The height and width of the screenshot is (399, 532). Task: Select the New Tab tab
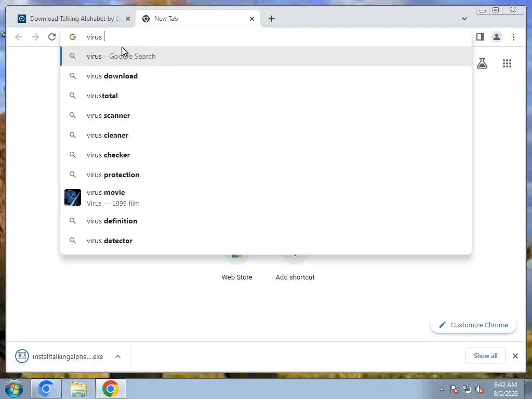[198, 19]
